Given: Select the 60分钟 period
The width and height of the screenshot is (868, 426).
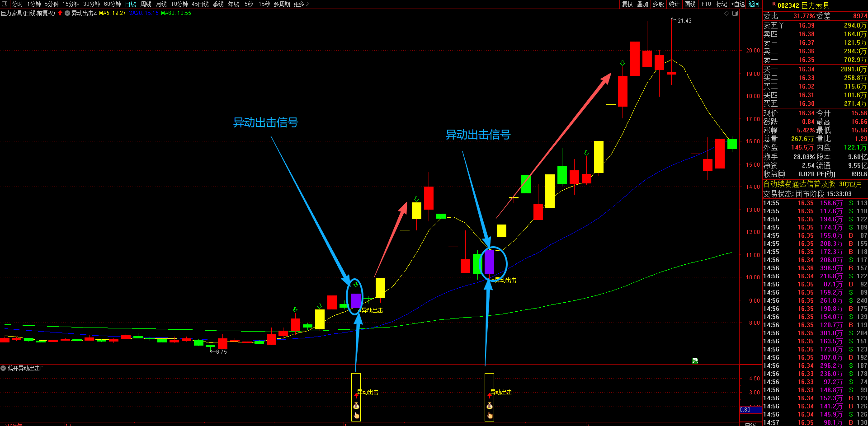Looking at the screenshot, I should point(113,4).
